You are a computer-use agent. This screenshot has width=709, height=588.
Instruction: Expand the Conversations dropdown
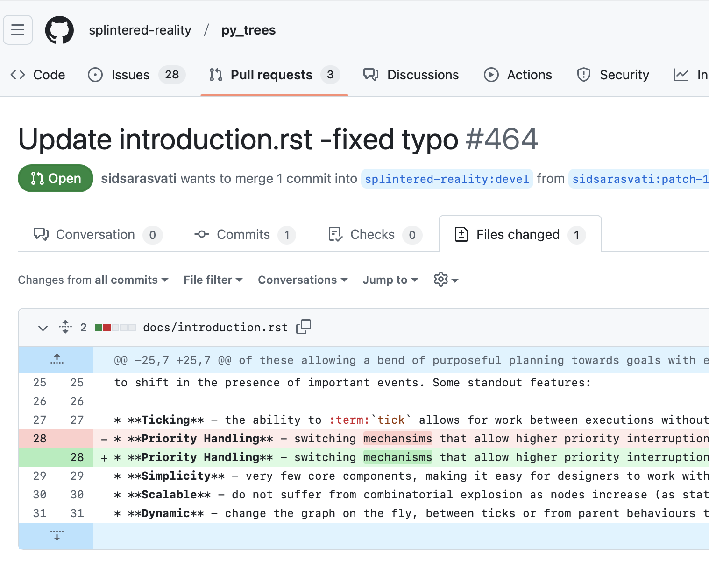[303, 280]
